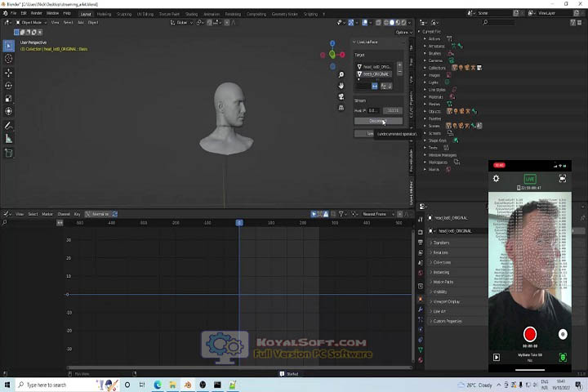Viewport: 588px width, 392px height.
Task: Click the viewport zoom magnifier icon
Action: click(341, 74)
